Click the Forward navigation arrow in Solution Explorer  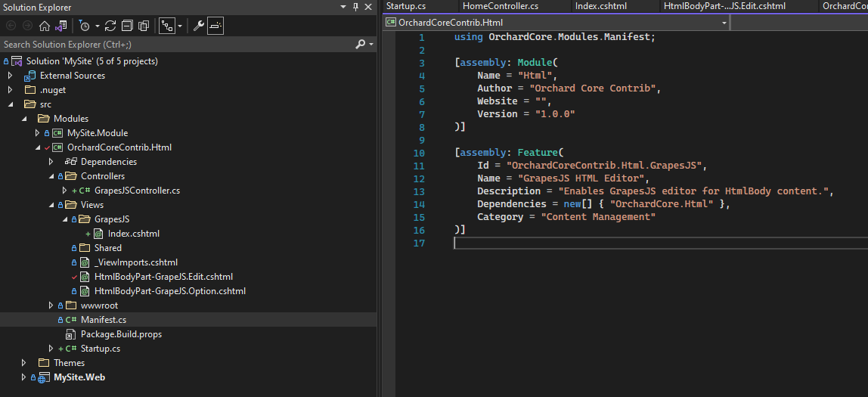[x=28, y=26]
